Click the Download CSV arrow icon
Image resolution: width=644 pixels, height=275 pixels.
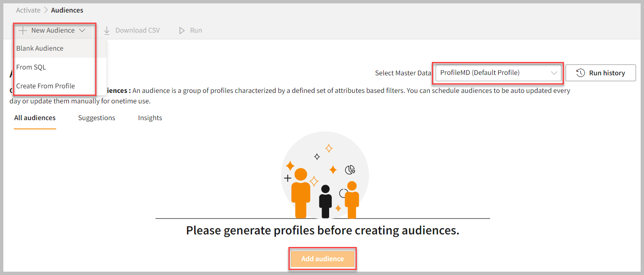(x=106, y=31)
